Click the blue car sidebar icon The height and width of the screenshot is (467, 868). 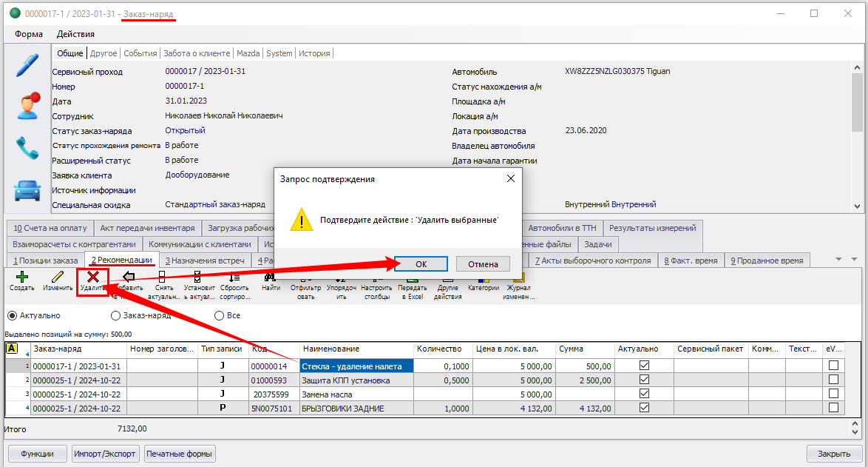tap(27, 189)
